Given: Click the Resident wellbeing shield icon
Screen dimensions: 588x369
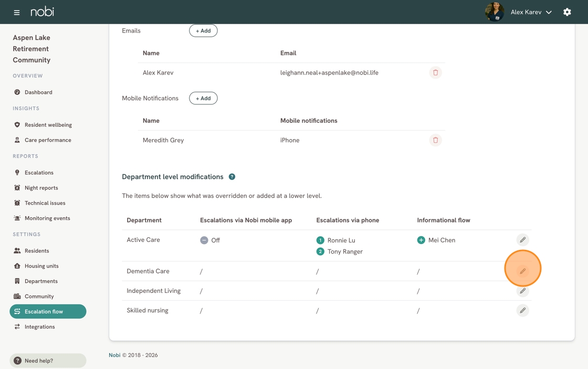Looking at the screenshot, I should pyautogui.click(x=17, y=125).
